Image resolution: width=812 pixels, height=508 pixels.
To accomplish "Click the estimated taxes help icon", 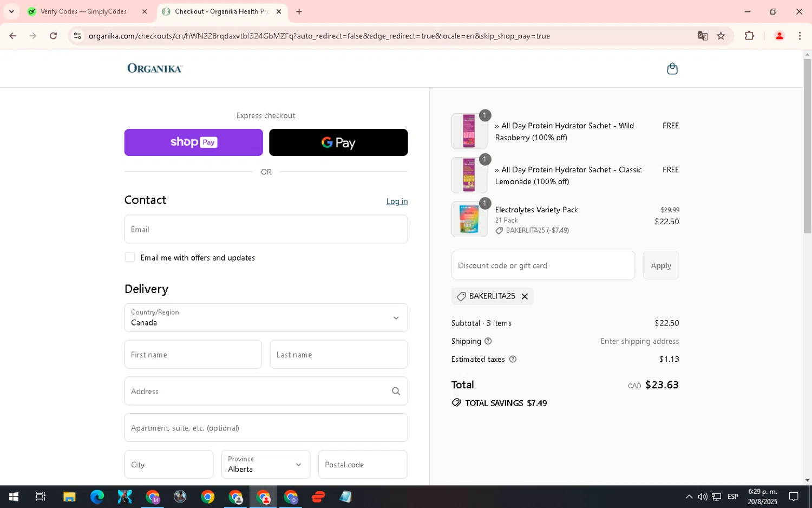I will [513, 359].
